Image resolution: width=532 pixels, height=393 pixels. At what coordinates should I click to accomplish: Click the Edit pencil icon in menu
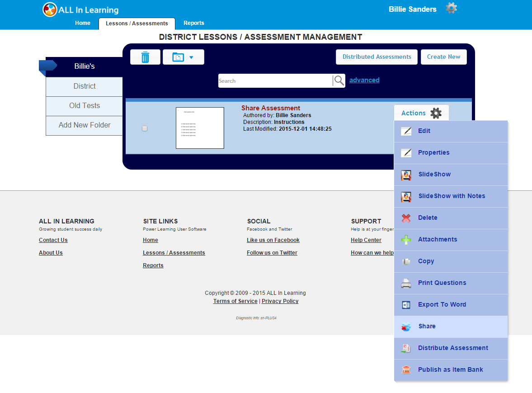tap(406, 131)
